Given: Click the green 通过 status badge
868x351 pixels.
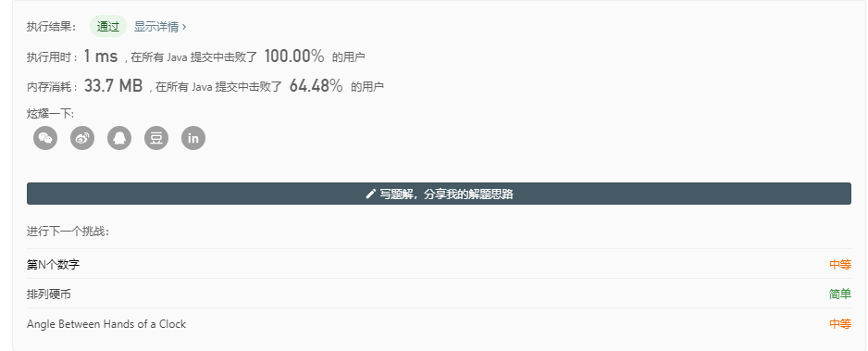Looking at the screenshot, I should [108, 27].
